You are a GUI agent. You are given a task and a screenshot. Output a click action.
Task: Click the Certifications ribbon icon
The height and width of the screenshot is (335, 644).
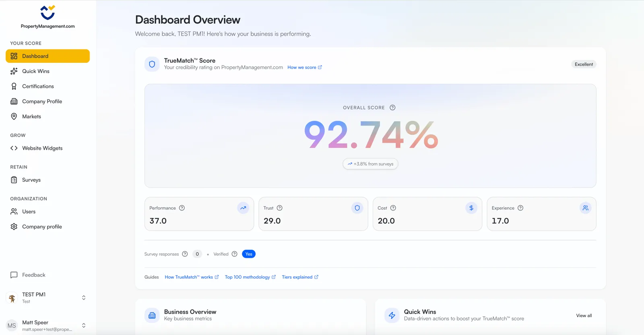pyautogui.click(x=14, y=86)
